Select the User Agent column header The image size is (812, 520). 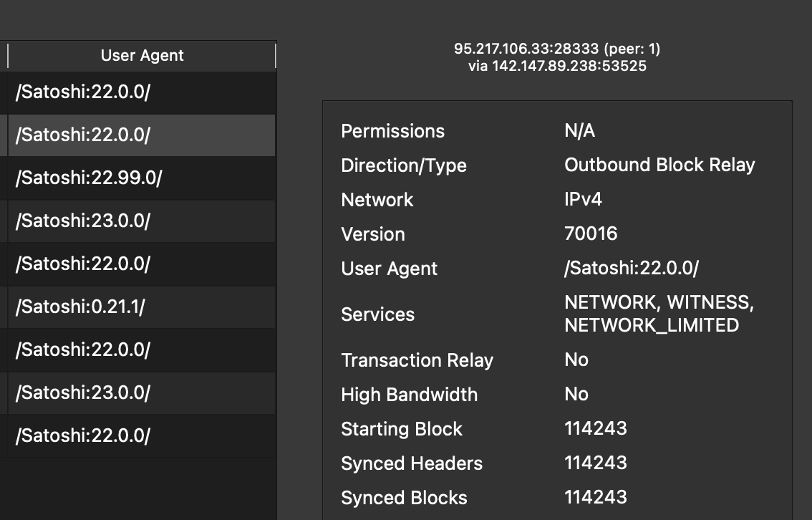(x=141, y=55)
